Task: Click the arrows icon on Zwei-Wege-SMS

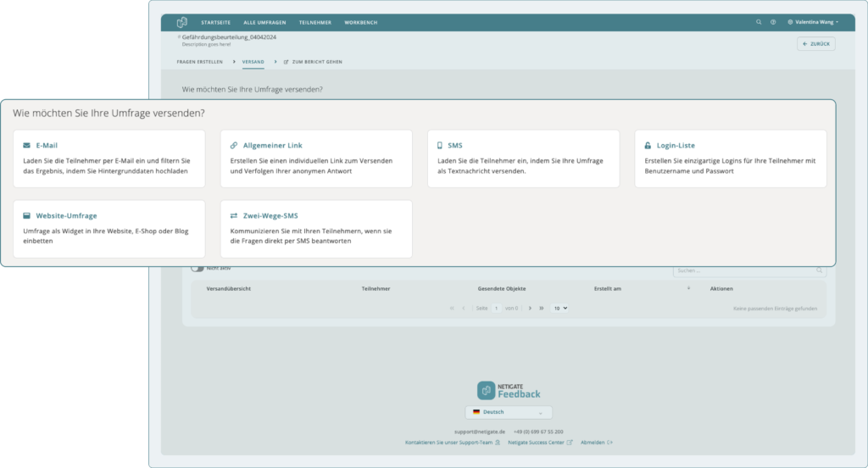Action: [x=234, y=215]
